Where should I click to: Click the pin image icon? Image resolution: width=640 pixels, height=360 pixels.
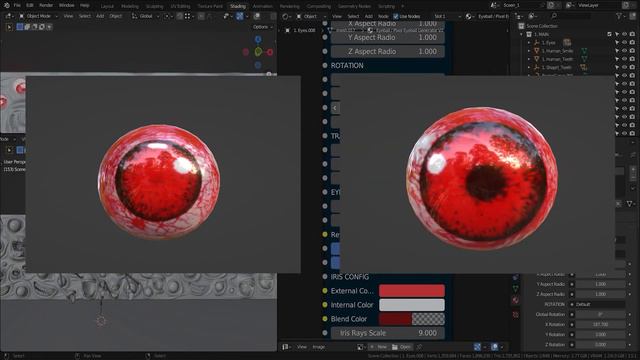(x=419, y=347)
